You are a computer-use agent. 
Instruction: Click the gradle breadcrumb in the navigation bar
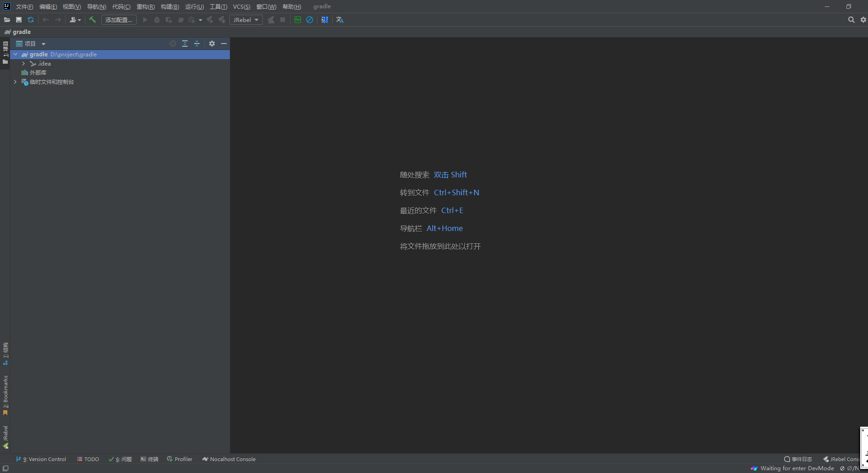pyautogui.click(x=17, y=32)
